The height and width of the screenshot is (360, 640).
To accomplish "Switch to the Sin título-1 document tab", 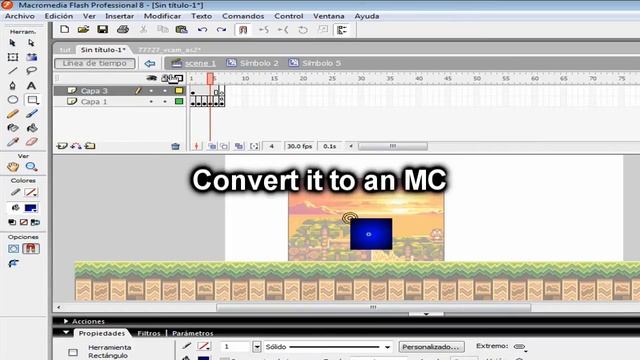I will point(103,49).
